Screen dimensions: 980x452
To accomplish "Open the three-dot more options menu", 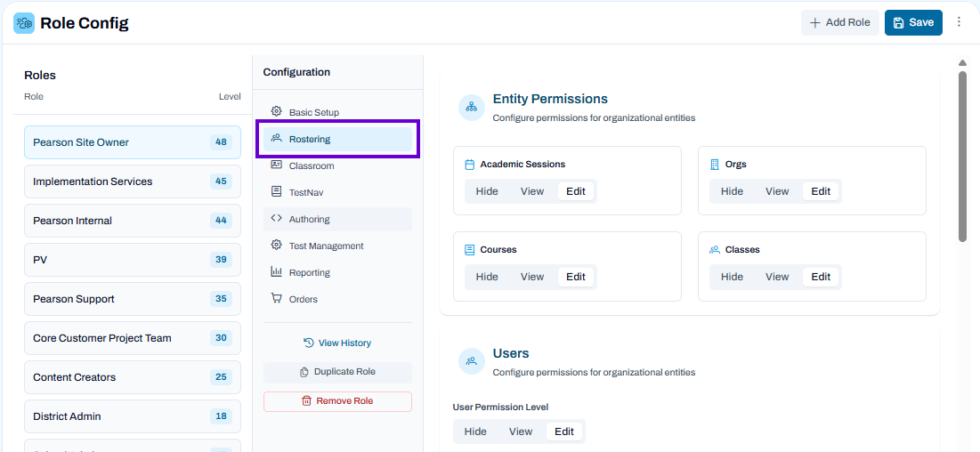I will coord(959,22).
